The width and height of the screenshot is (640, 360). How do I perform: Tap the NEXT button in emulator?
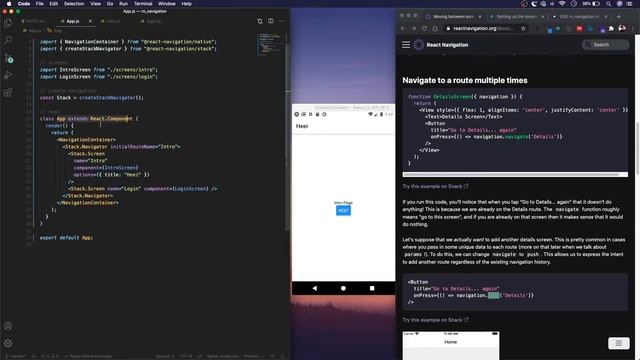(343, 210)
